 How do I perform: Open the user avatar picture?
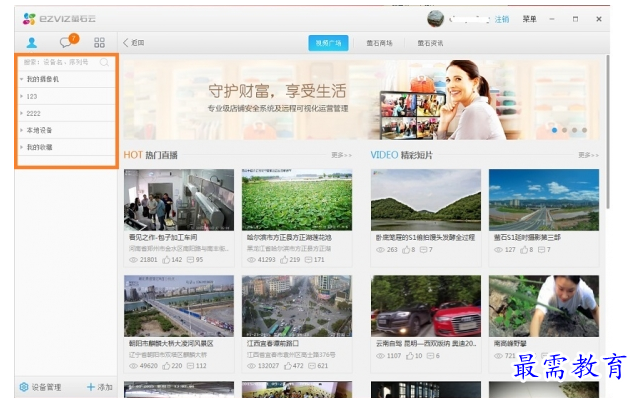click(435, 19)
